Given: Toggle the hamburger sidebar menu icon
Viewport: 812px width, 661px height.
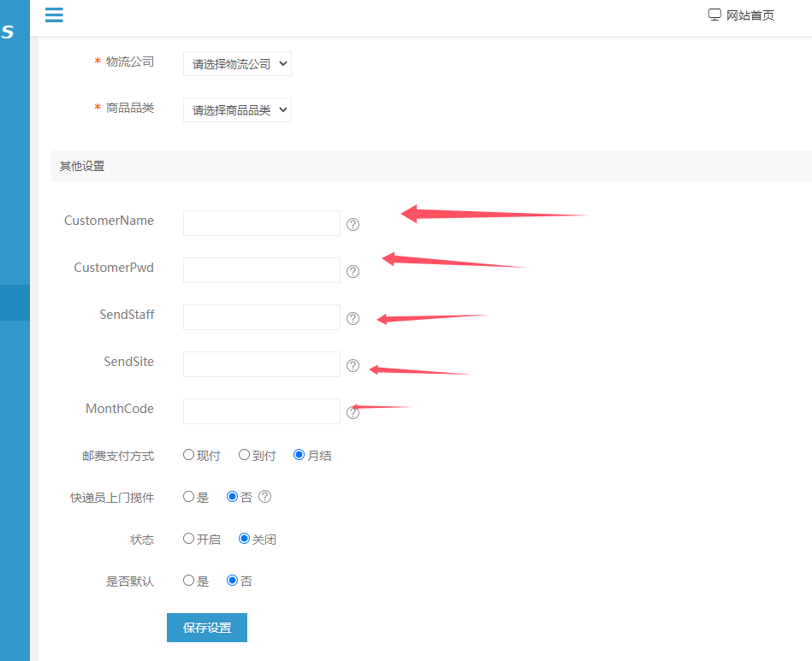Looking at the screenshot, I should 54,15.
